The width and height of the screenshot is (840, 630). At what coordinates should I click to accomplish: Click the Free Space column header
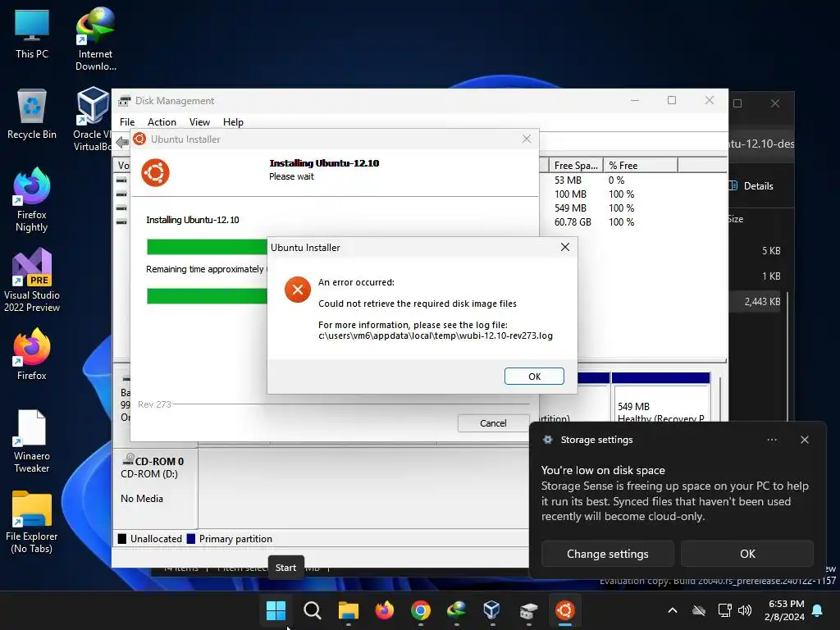coord(576,166)
